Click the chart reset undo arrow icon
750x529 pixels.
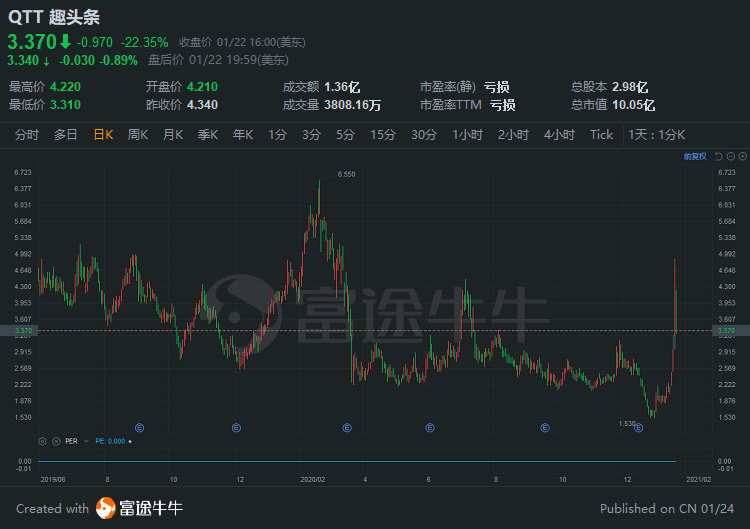pos(718,156)
